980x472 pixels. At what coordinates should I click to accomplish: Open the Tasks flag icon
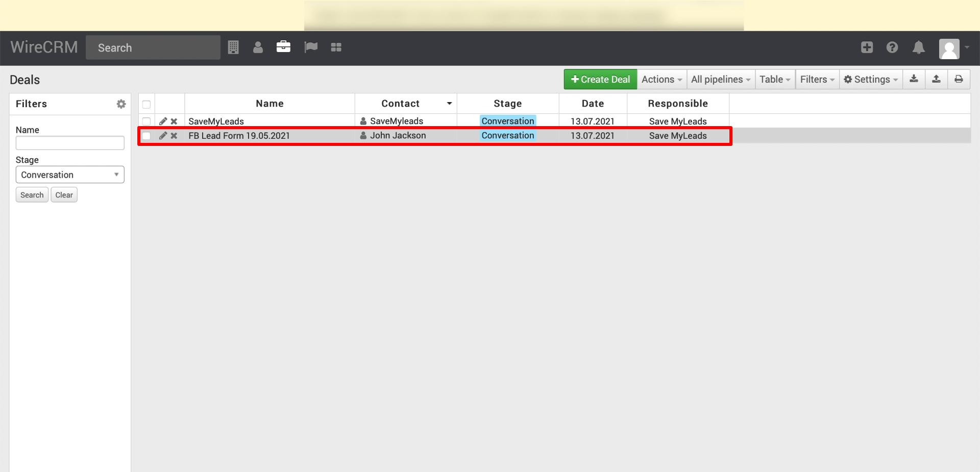pyautogui.click(x=311, y=47)
